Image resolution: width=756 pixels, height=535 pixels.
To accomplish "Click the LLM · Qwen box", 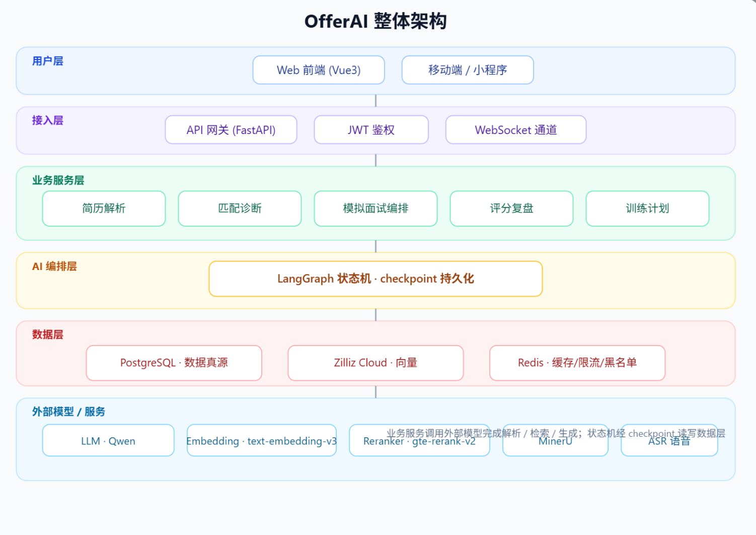I will (108, 441).
